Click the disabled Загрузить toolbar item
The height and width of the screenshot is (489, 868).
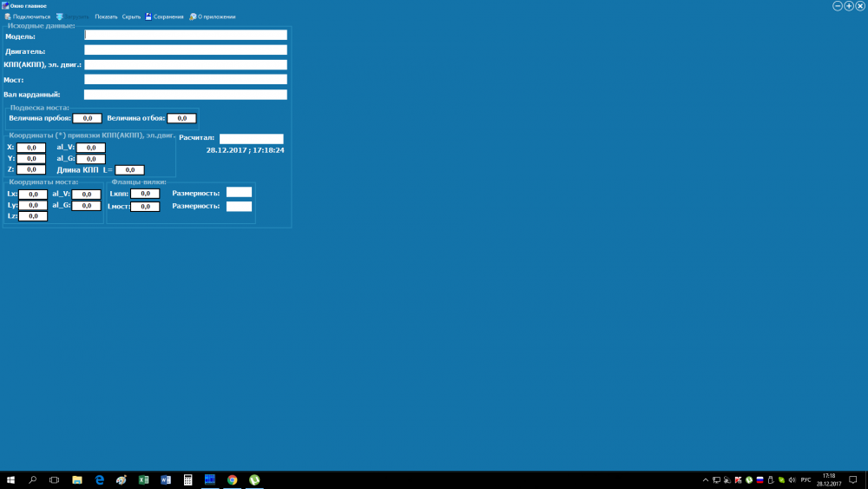pyautogui.click(x=73, y=17)
